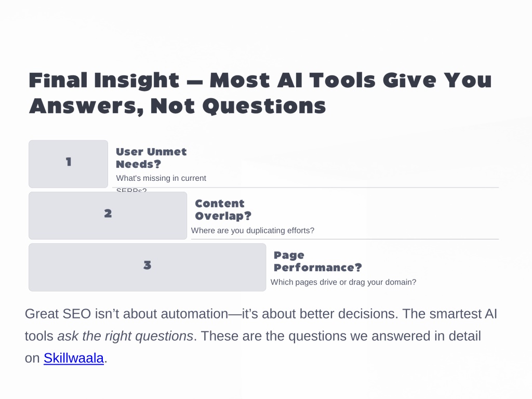This screenshot has height=399, width=532.
Task: Click the 'Content Overlap?' heading
Action: 223,209
